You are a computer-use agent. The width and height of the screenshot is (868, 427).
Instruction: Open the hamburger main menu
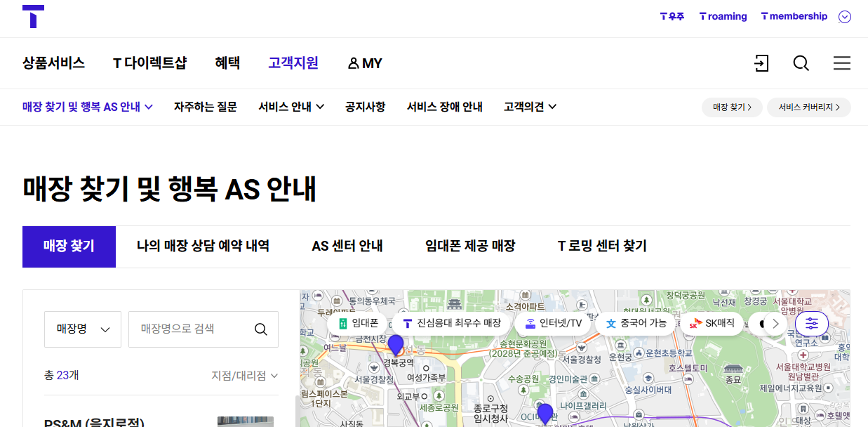[842, 63]
